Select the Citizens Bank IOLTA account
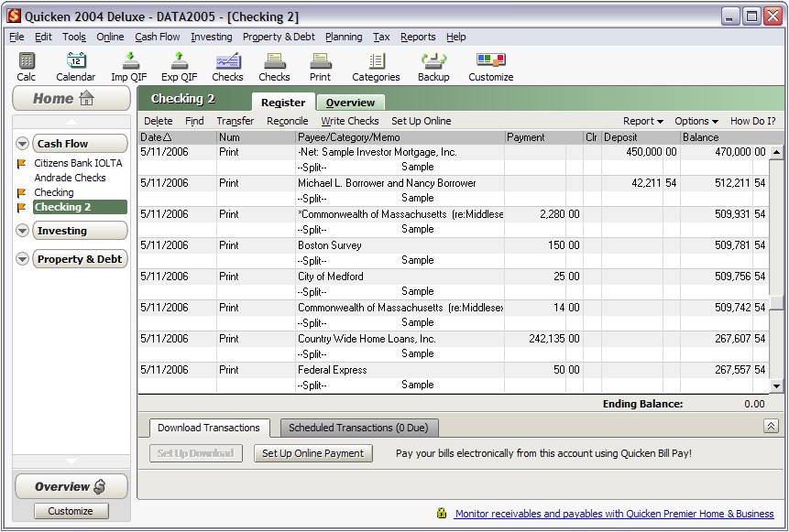The image size is (789, 532). 78,163
